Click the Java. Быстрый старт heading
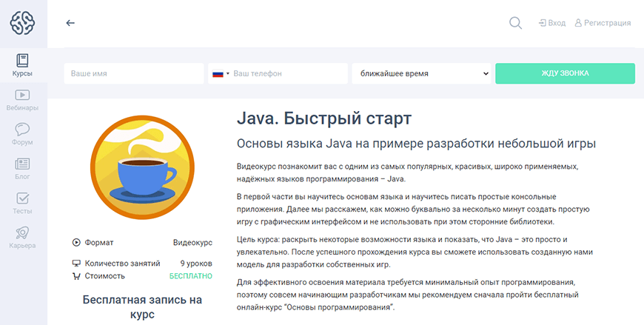This screenshot has width=644, height=325. (323, 118)
